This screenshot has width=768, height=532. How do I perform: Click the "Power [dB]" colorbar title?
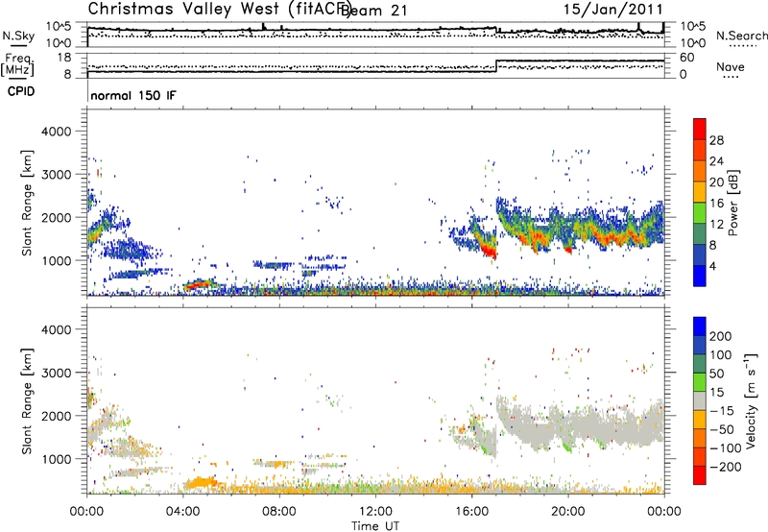point(733,203)
